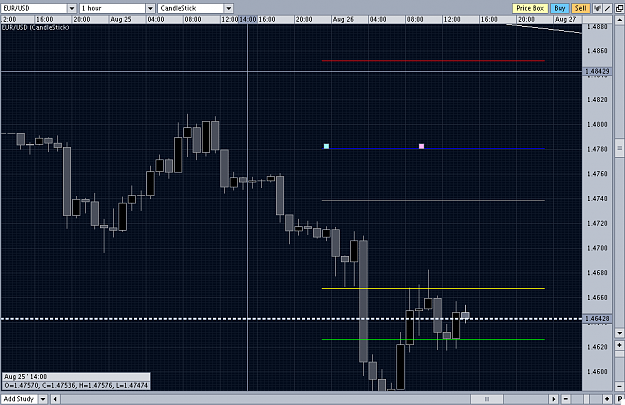Click the EUR/USD (CandleStick) chart label

tap(35, 28)
